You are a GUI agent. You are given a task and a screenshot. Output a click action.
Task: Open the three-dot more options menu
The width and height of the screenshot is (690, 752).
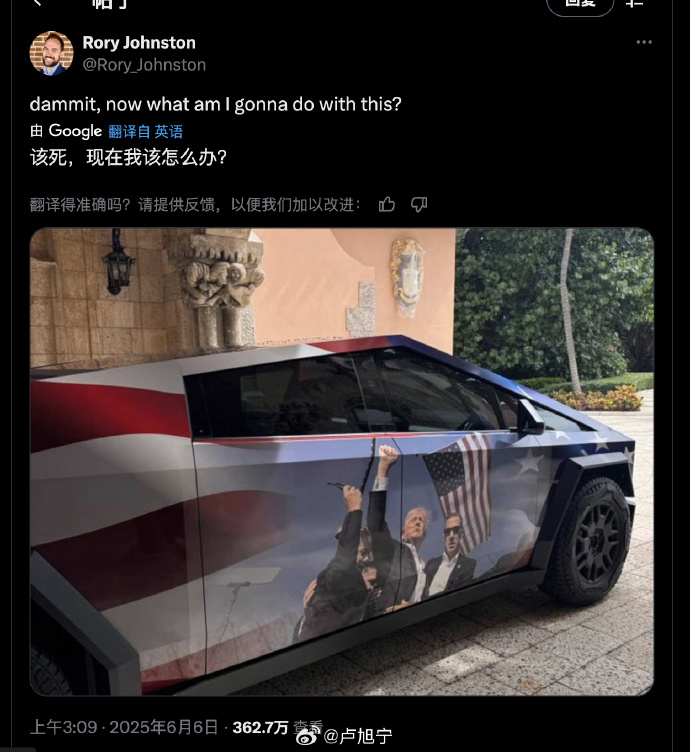(x=643, y=42)
